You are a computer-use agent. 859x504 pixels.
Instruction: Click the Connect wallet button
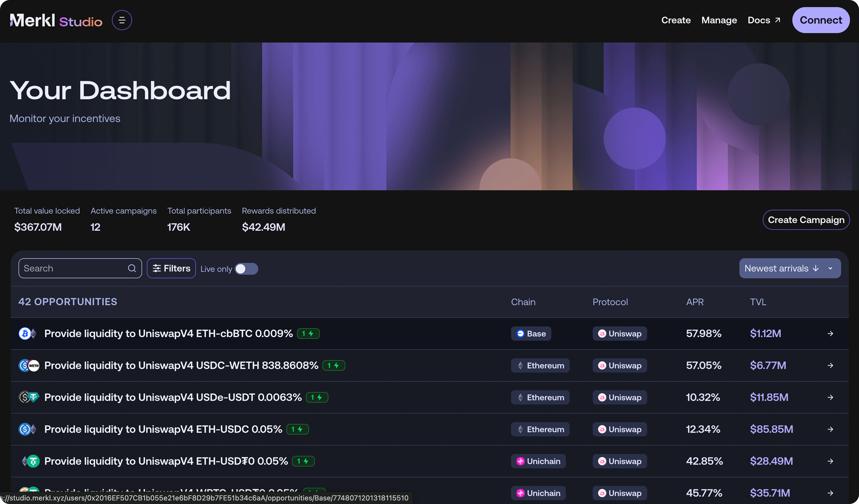coord(821,20)
